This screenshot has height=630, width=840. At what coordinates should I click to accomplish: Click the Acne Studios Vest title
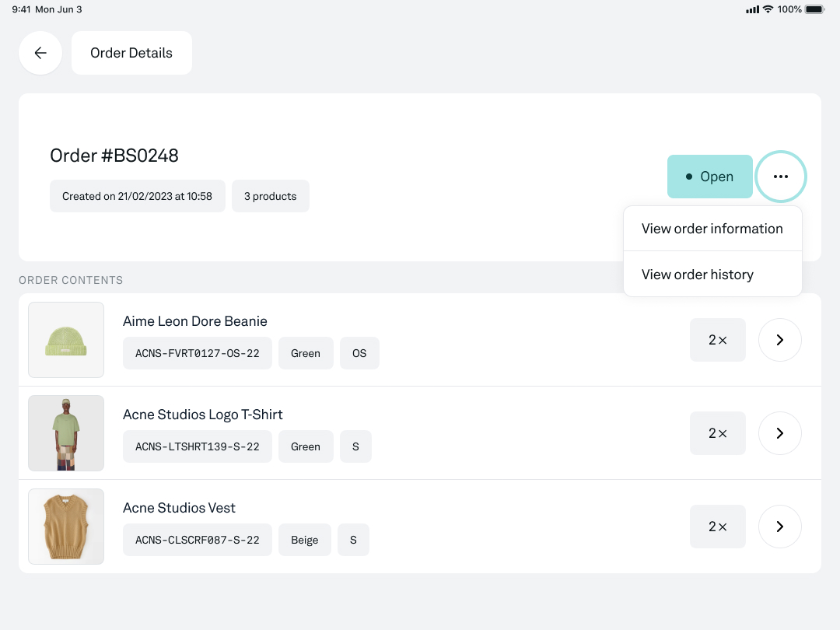click(179, 507)
